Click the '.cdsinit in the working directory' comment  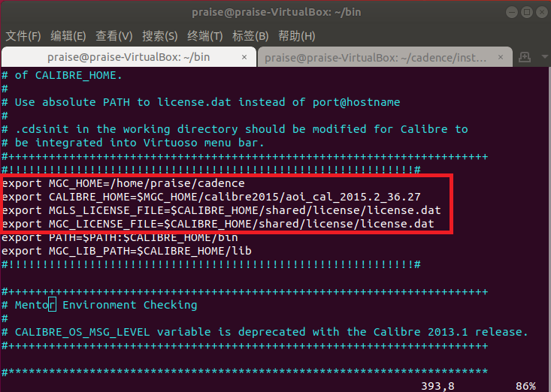[x=235, y=129]
